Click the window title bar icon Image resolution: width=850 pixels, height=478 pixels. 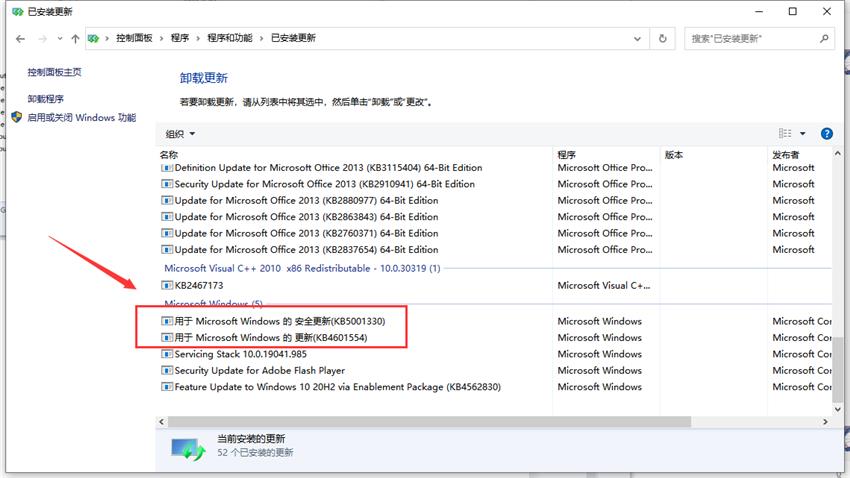[17, 11]
